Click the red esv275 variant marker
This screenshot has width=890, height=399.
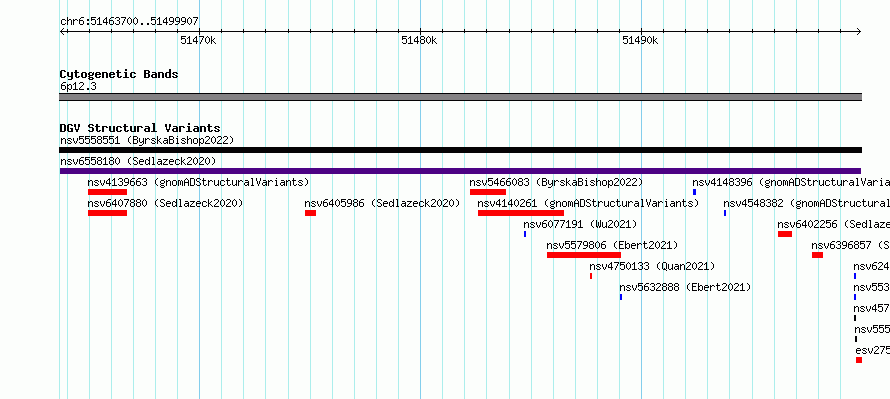[859, 360]
